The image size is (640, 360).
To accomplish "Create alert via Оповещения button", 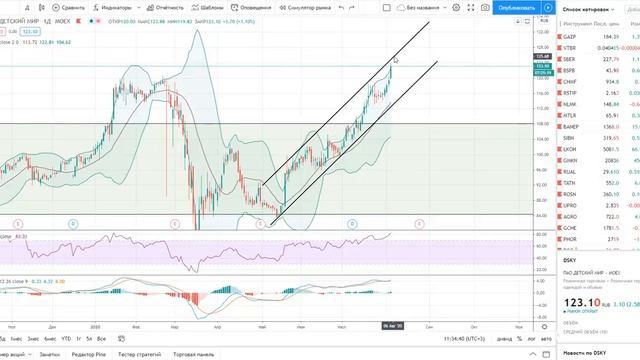I will tap(251, 8).
